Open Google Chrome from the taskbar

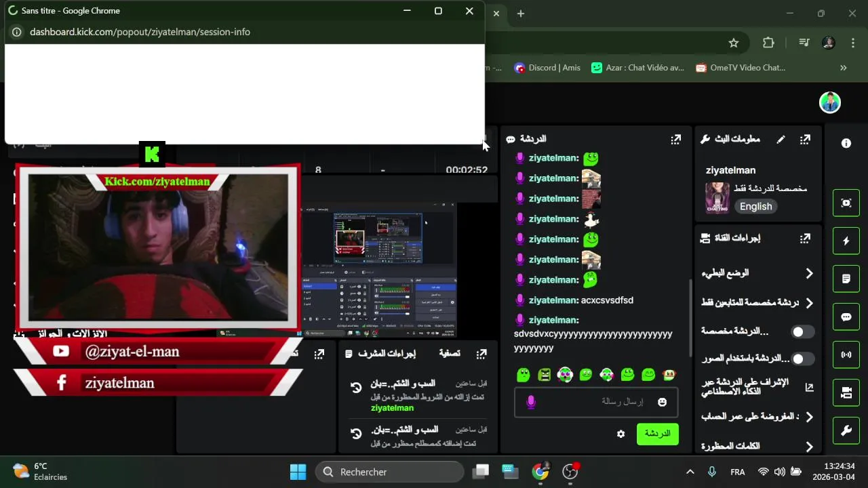pyautogui.click(x=540, y=472)
